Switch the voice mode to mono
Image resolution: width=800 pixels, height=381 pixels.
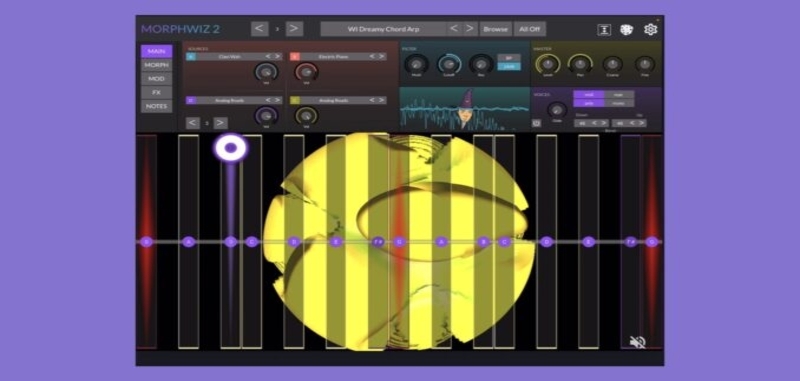pyautogui.click(x=619, y=103)
